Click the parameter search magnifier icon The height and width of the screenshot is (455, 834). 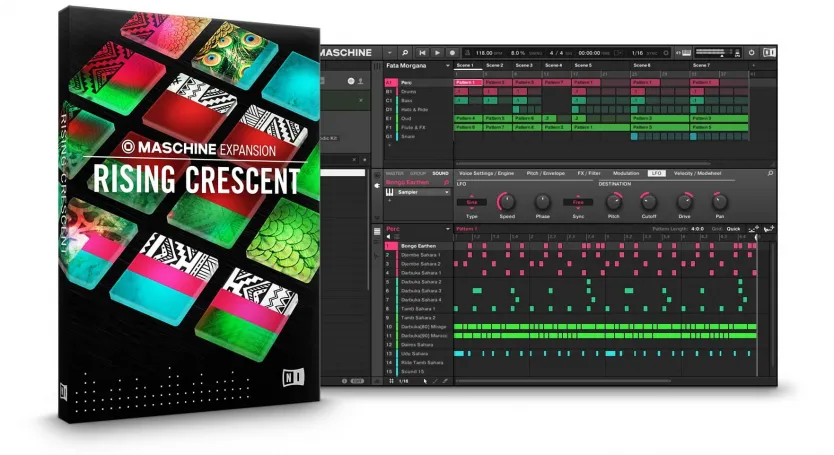coord(770,173)
